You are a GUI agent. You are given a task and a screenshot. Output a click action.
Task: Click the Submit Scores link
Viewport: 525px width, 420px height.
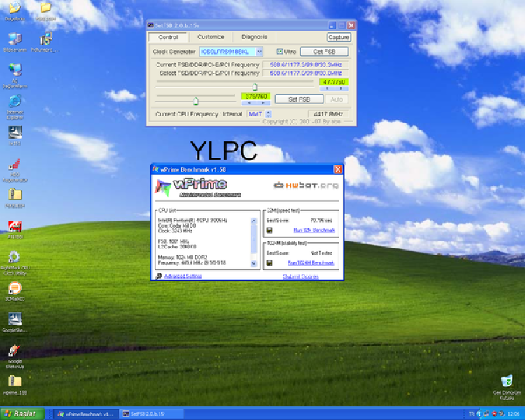301,276
